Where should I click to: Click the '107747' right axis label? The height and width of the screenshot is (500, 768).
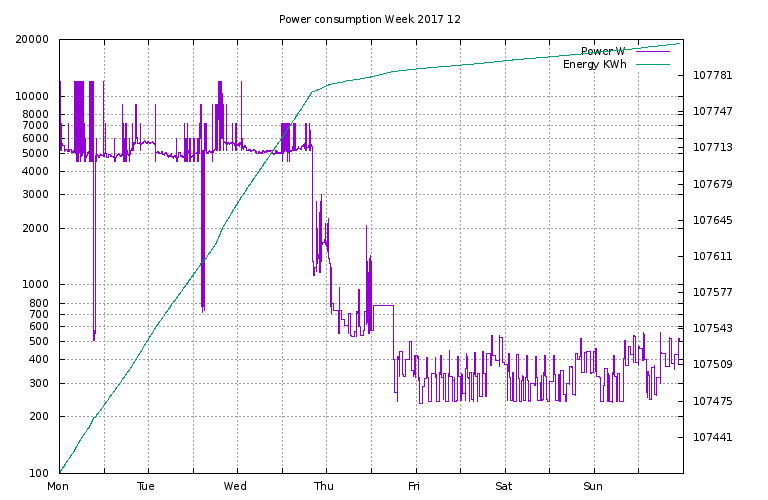click(713, 111)
